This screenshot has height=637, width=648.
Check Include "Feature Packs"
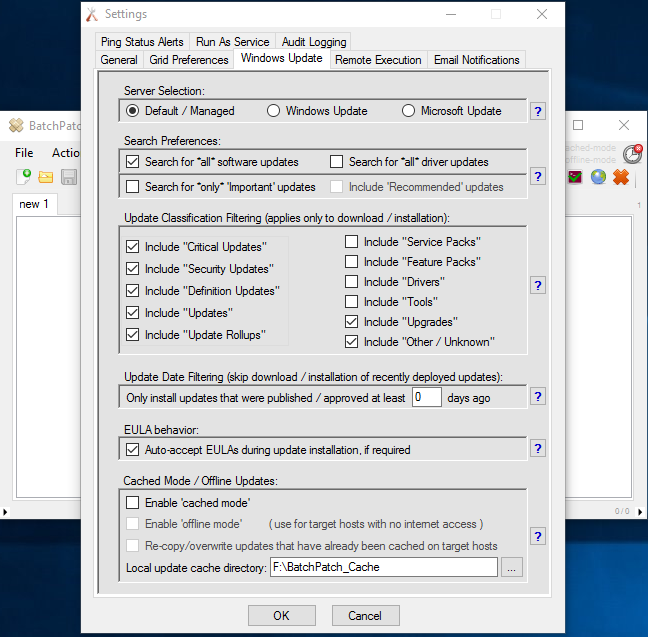tap(352, 262)
